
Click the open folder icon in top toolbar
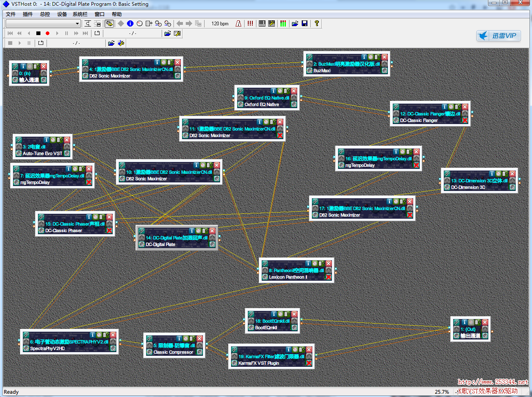click(295, 24)
